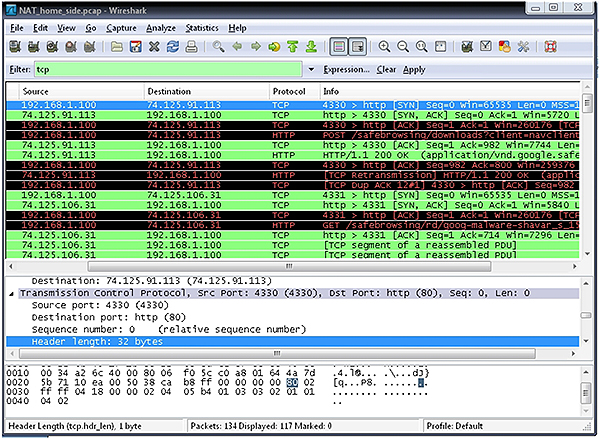Image resolution: width=600 pixels, height=439 pixels.
Task: Go to specific packet number icon
Action: [x=274, y=47]
